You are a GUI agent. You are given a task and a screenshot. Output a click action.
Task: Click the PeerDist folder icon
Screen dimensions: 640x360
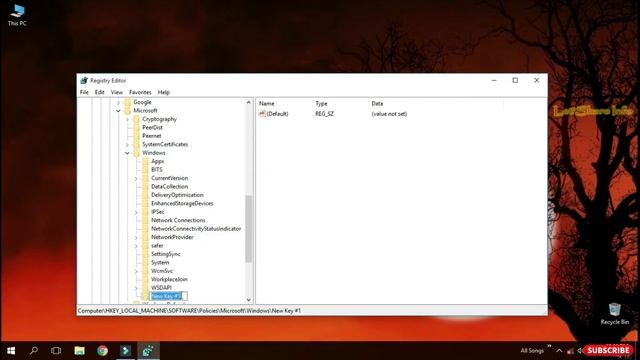pyautogui.click(x=136, y=127)
